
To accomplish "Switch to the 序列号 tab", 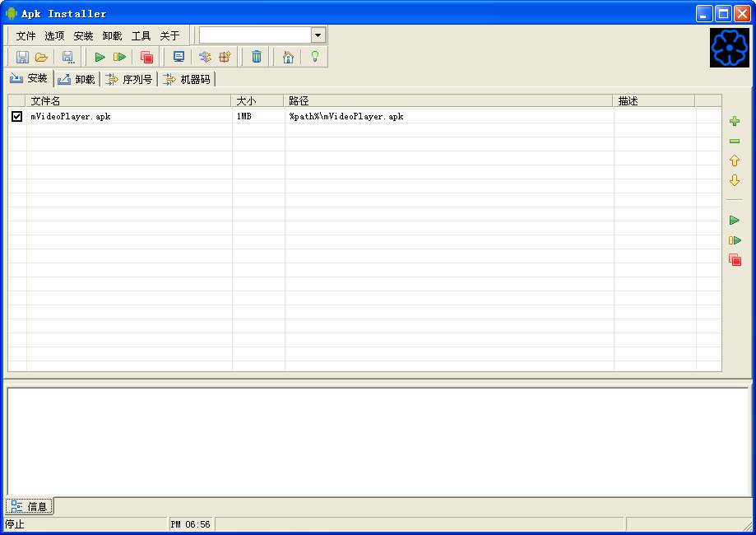I will coord(128,79).
